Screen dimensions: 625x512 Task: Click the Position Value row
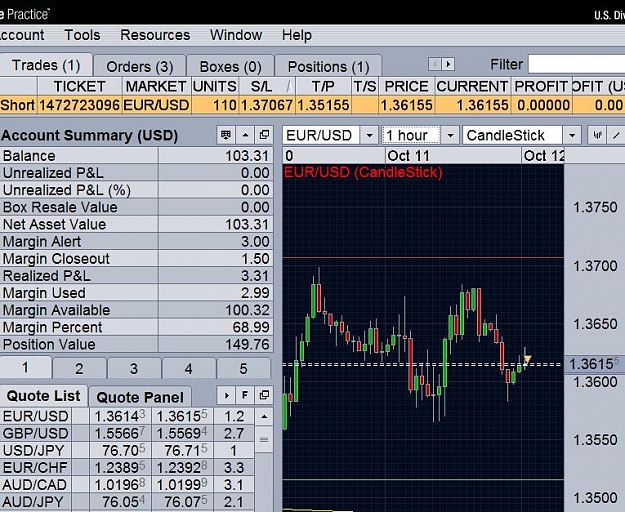[x=136, y=344]
